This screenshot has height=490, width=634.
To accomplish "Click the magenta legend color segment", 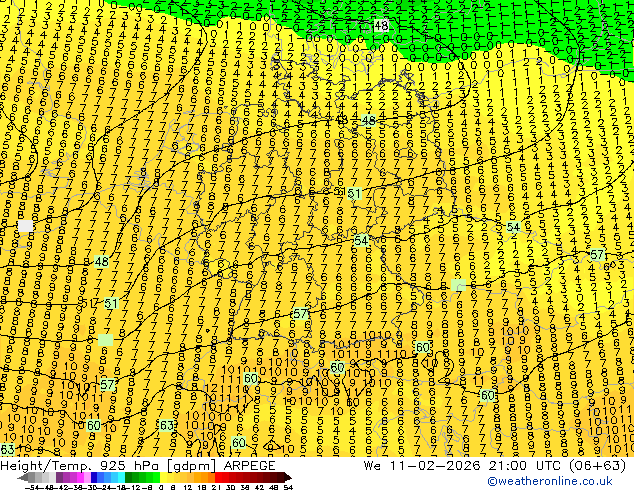I will [x=80, y=477].
